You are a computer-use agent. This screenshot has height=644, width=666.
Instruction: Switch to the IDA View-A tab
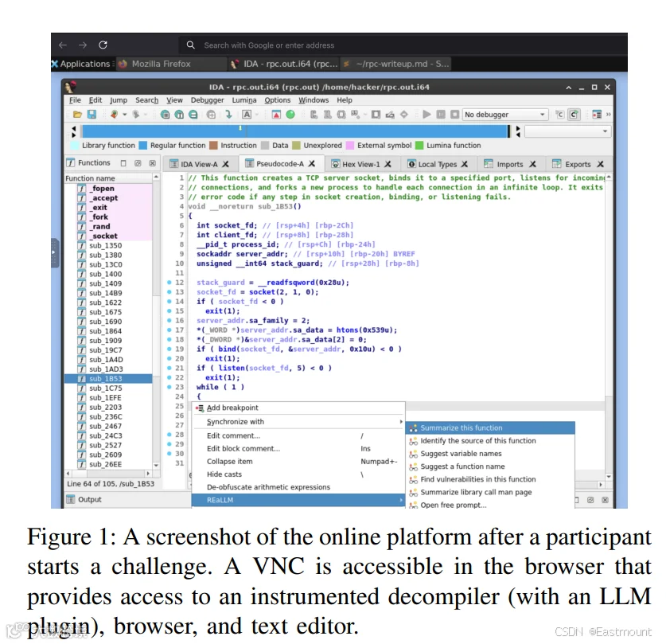click(199, 165)
